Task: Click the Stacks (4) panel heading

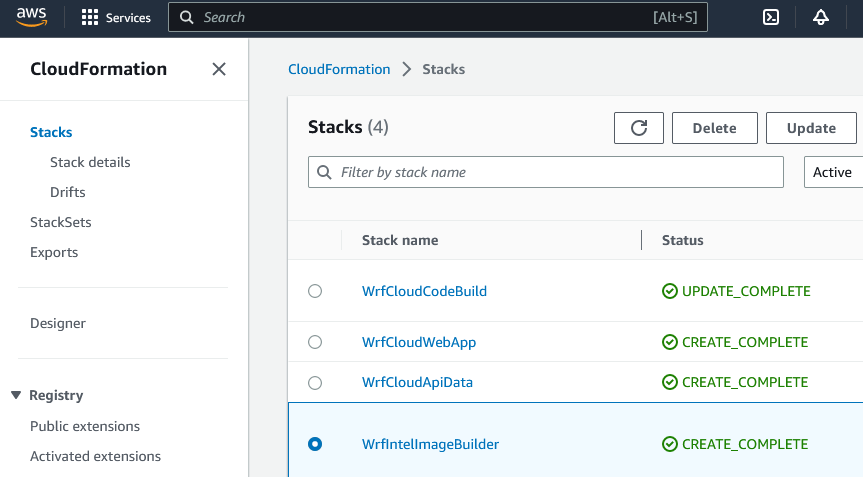Action: 348,127
